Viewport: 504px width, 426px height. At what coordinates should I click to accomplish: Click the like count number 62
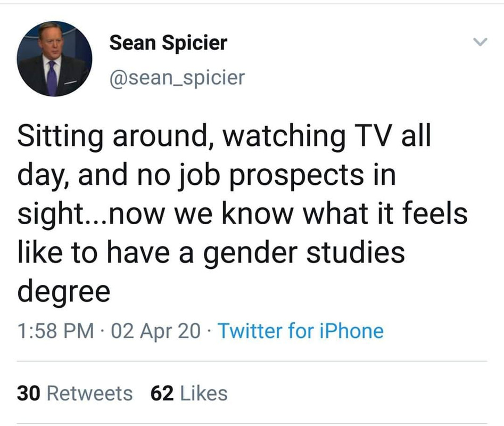click(162, 394)
